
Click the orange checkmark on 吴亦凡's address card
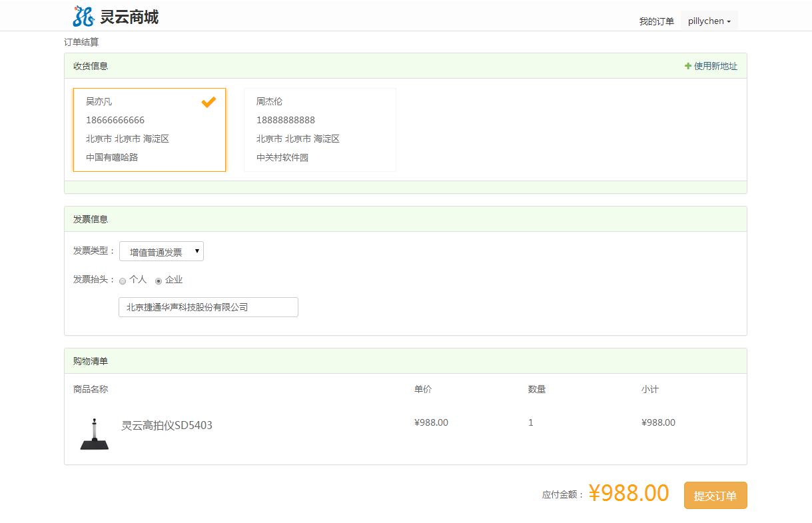(208, 102)
